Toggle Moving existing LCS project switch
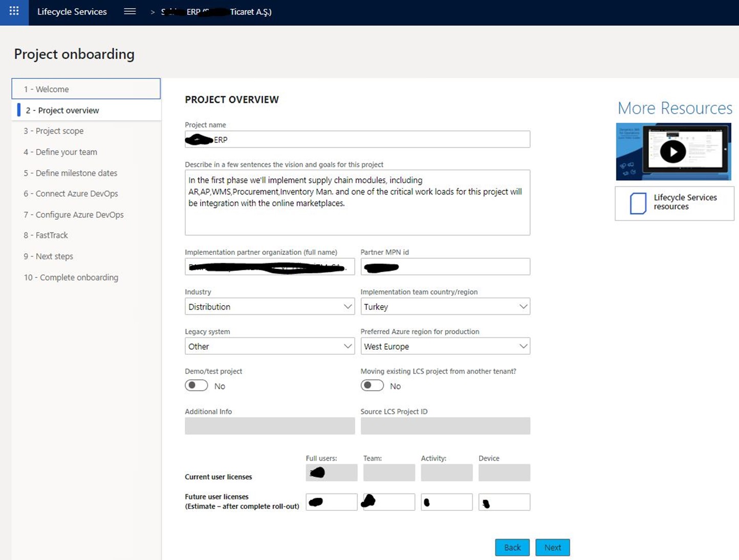The height and width of the screenshot is (560, 739). [372, 385]
